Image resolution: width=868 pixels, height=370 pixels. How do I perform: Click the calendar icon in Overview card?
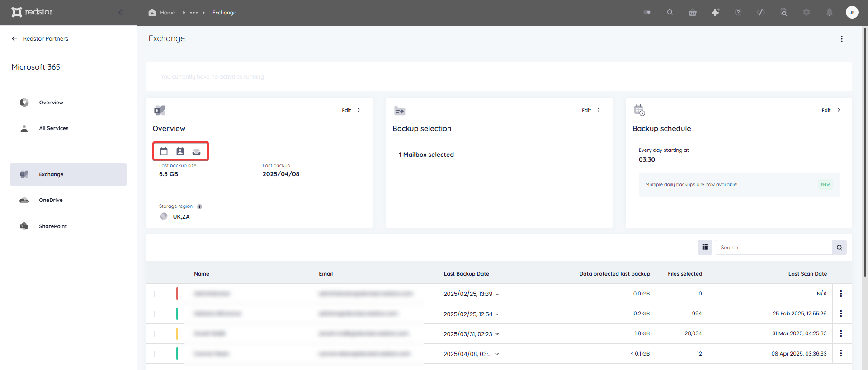pyautogui.click(x=164, y=151)
